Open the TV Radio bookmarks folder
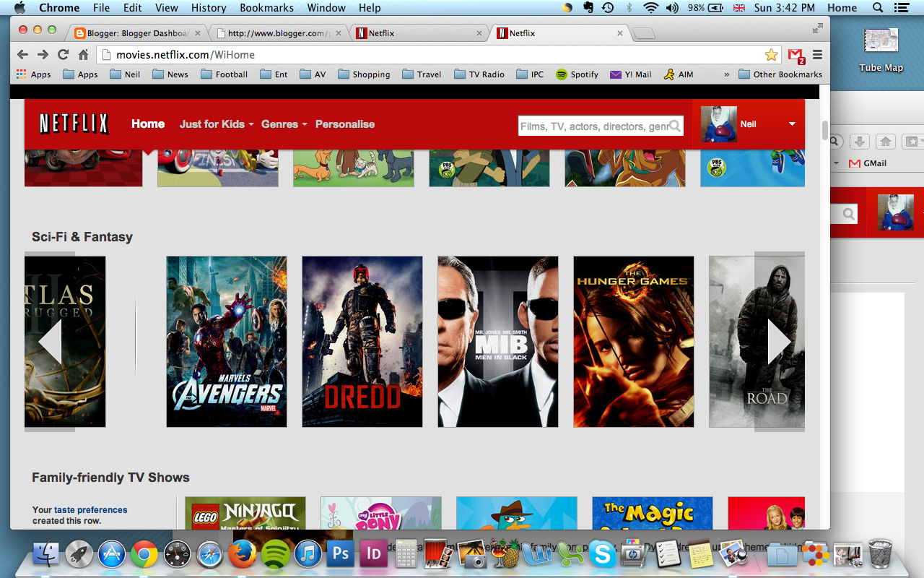 click(x=479, y=74)
